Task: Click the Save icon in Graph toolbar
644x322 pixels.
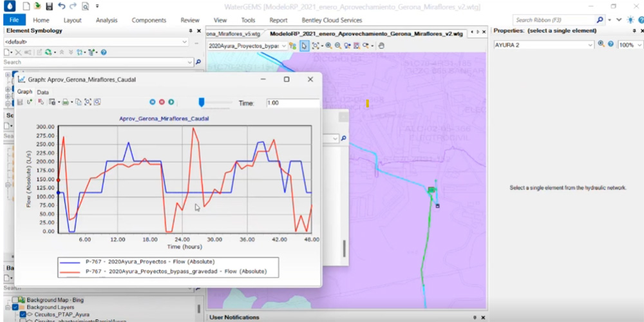Action: pyautogui.click(x=20, y=102)
